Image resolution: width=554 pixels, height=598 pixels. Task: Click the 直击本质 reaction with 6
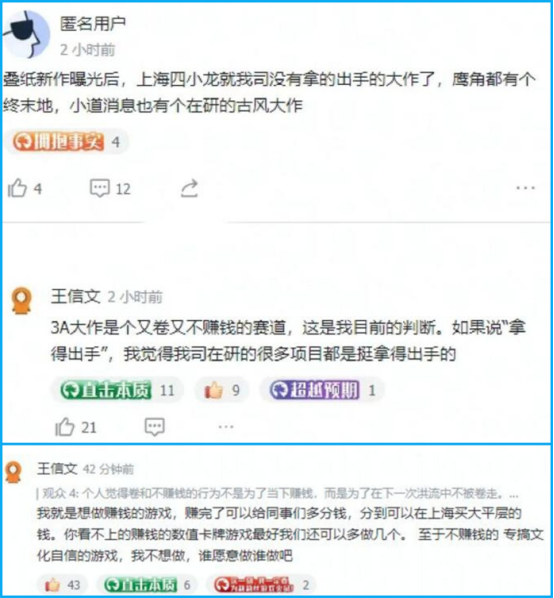pos(146,585)
